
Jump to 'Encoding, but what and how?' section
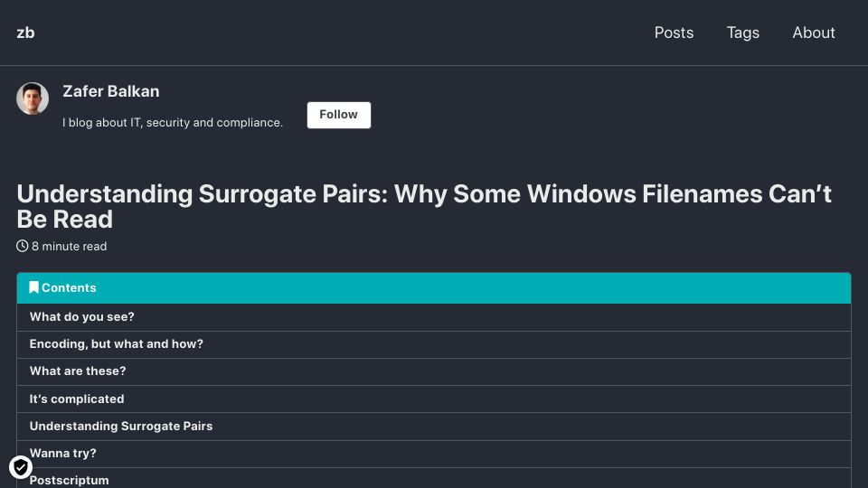tap(433, 344)
